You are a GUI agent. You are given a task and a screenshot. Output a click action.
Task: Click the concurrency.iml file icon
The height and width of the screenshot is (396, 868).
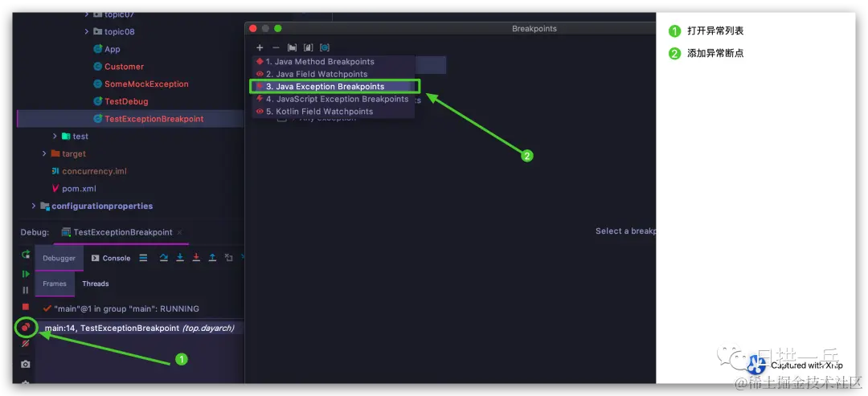point(55,171)
